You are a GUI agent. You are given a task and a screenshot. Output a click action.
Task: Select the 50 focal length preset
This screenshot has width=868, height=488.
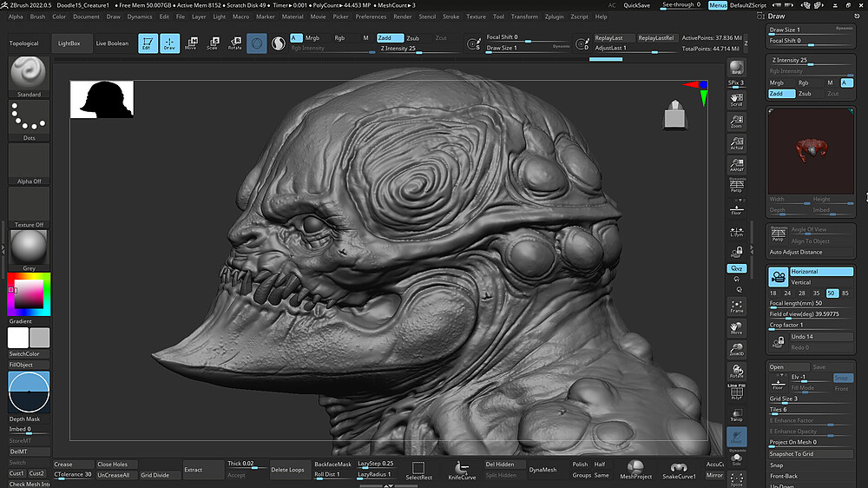pyautogui.click(x=831, y=293)
